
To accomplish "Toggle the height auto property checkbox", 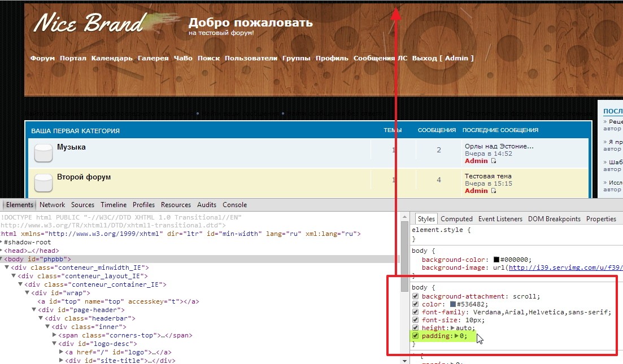I will click(x=415, y=328).
